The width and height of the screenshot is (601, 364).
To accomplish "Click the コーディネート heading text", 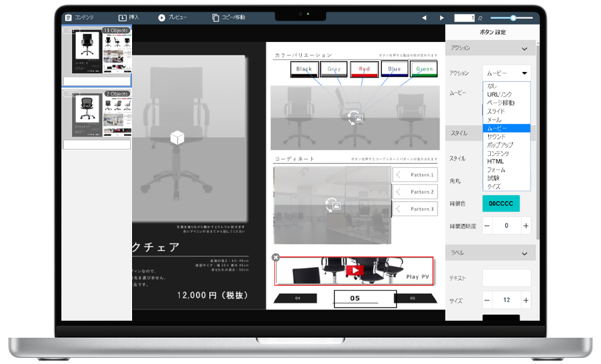I will pyautogui.click(x=294, y=159).
